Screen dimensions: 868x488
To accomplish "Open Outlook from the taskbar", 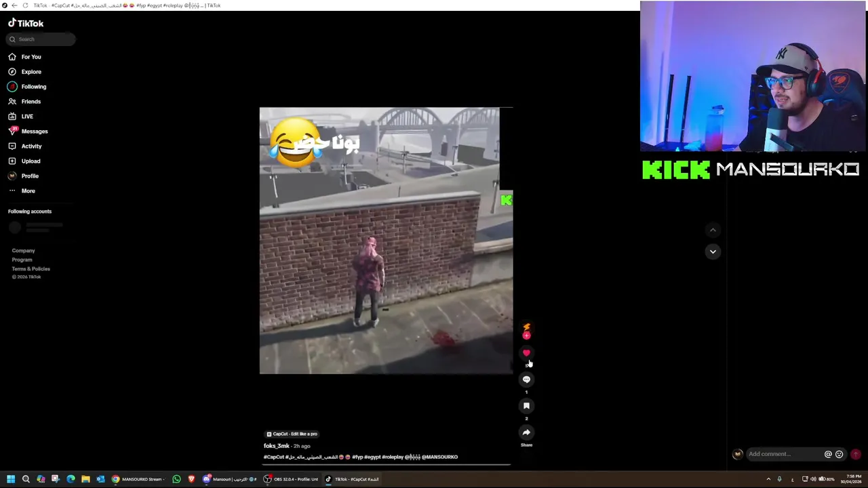I will click(100, 479).
